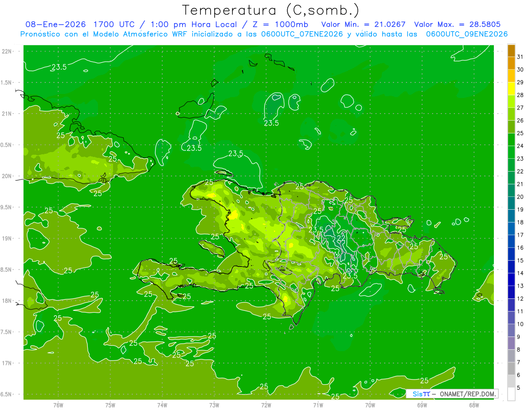Click the color scale label "24"

click(520, 146)
